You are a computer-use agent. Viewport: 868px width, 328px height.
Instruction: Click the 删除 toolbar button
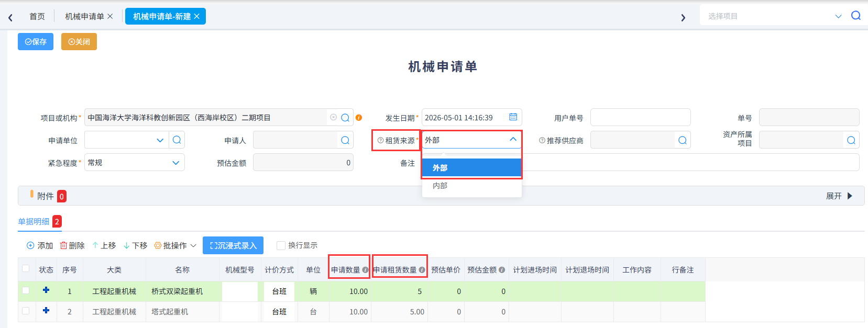[72, 245]
